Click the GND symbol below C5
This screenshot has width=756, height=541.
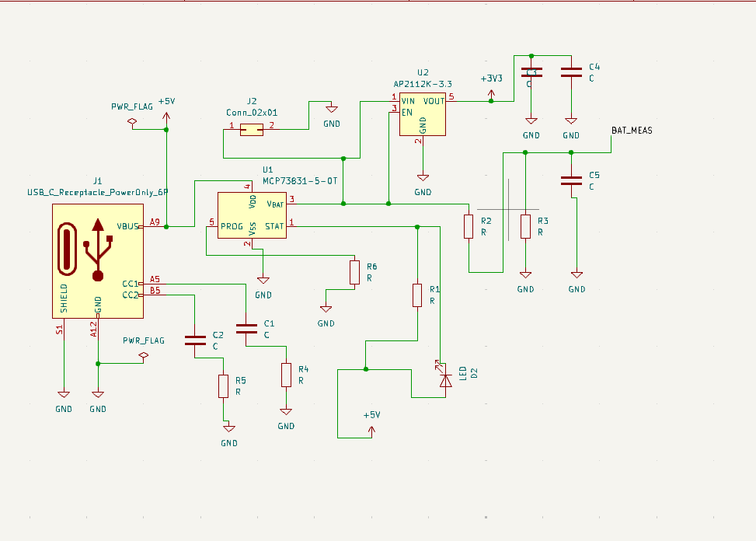pyautogui.click(x=577, y=275)
